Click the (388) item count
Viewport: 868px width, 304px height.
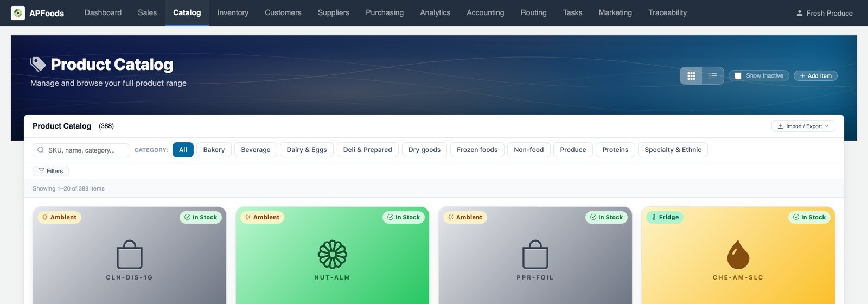(106, 126)
